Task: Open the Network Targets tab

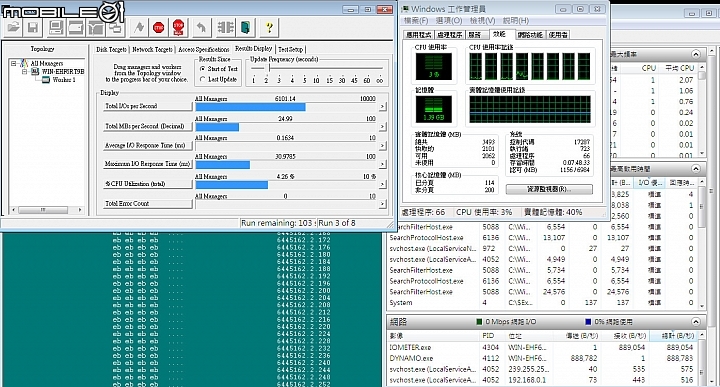Action: (x=152, y=50)
